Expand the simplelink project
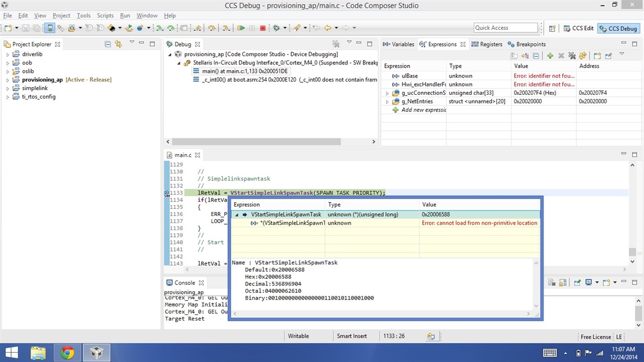Image resolution: width=644 pixels, height=362 pixels. pos(7,88)
